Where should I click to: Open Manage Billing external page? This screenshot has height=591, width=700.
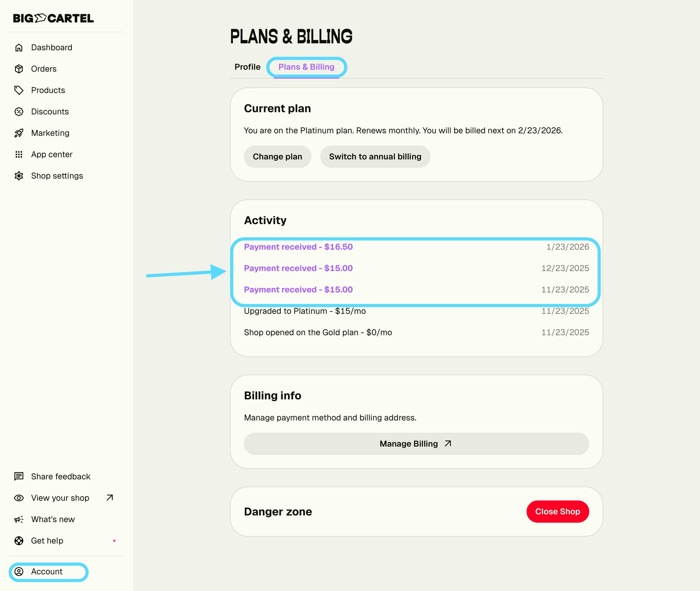(x=416, y=444)
